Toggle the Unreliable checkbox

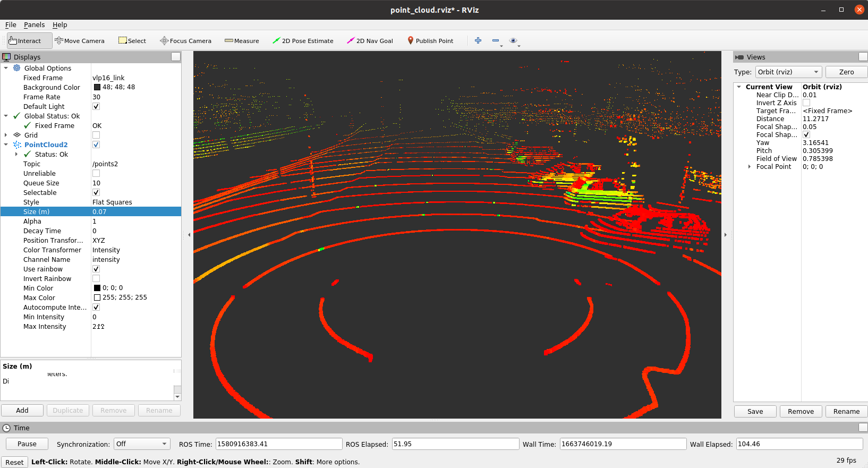click(x=96, y=173)
